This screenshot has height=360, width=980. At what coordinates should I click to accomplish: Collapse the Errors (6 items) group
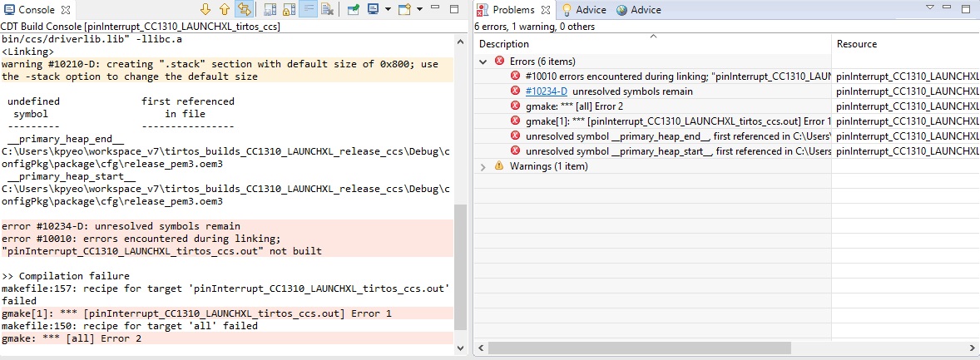point(483,62)
